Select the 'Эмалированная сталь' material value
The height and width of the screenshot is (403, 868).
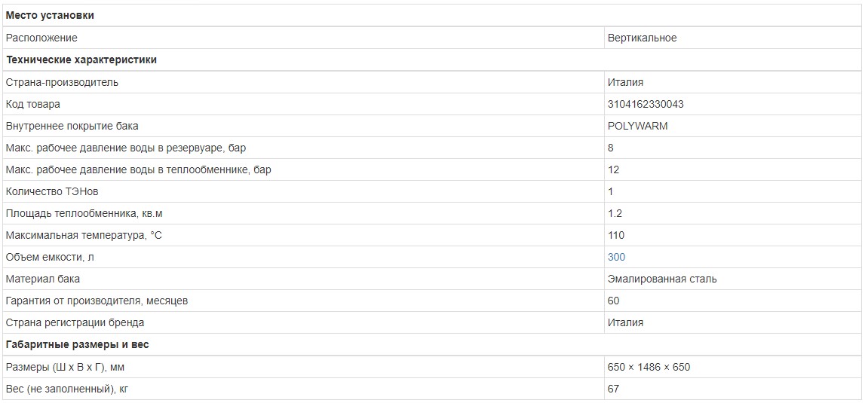pyautogui.click(x=662, y=279)
